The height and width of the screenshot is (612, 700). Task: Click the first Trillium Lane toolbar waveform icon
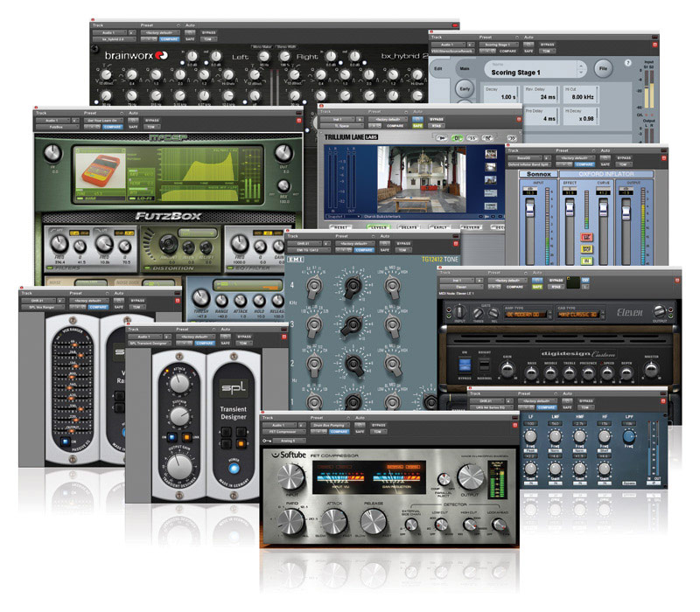(x=442, y=138)
